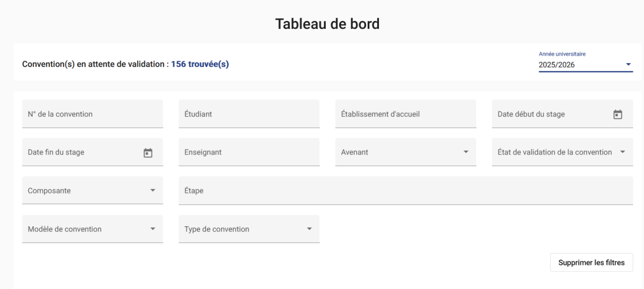Focus the Étape input field
This screenshot has height=289, width=644.
pyautogui.click(x=406, y=191)
